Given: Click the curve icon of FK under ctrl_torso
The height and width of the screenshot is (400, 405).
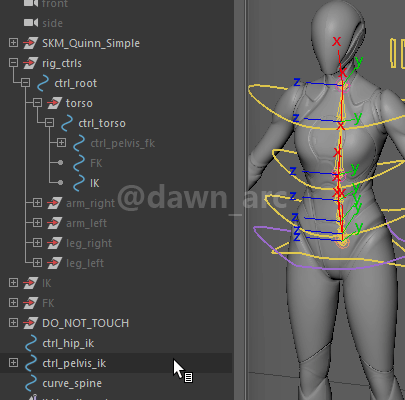Looking at the screenshot, I should pyautogui.click(x=79, y=163).
